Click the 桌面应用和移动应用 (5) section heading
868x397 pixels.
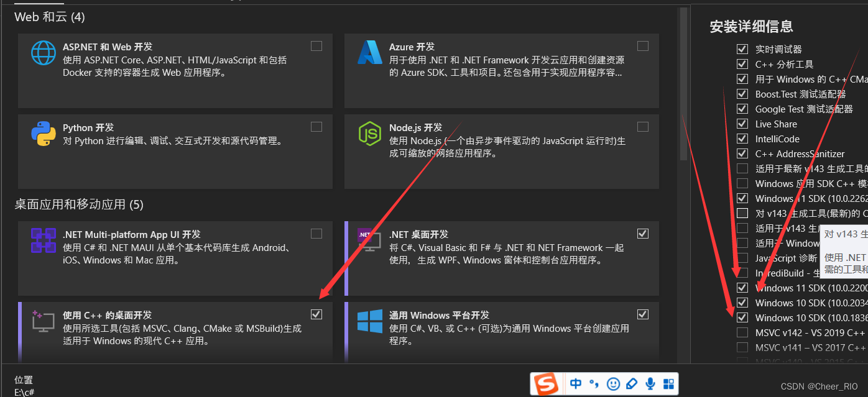(x=79, y=204)
